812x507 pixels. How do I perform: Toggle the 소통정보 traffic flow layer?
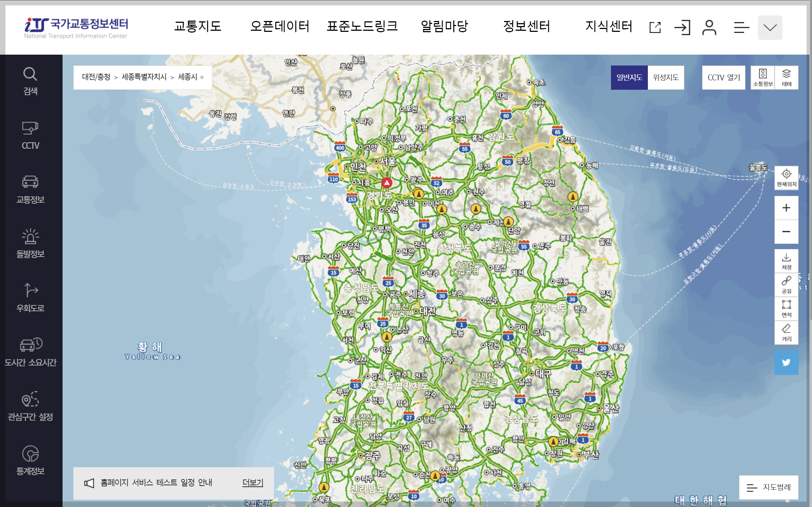point(762,77)
